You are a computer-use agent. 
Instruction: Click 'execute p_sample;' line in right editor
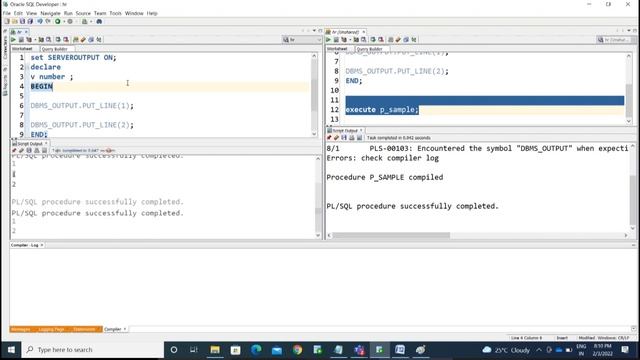(x=382, y=109)
